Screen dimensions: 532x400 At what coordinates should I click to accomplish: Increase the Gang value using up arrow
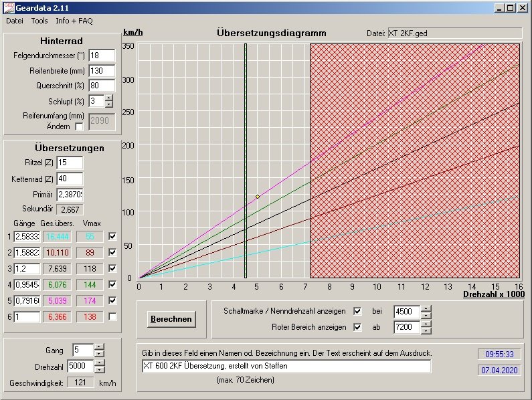tap(100, 346)
